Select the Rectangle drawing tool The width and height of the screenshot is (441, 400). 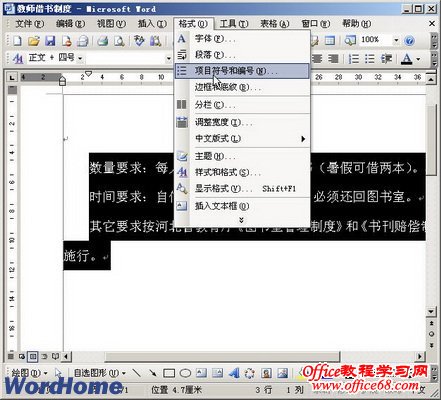169,373
